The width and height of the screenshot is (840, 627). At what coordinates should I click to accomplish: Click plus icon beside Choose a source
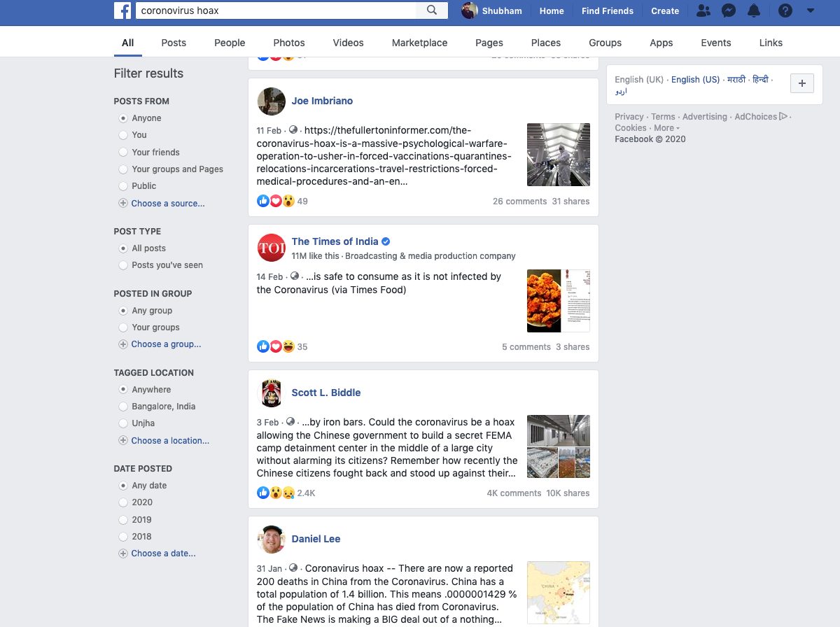123,204
